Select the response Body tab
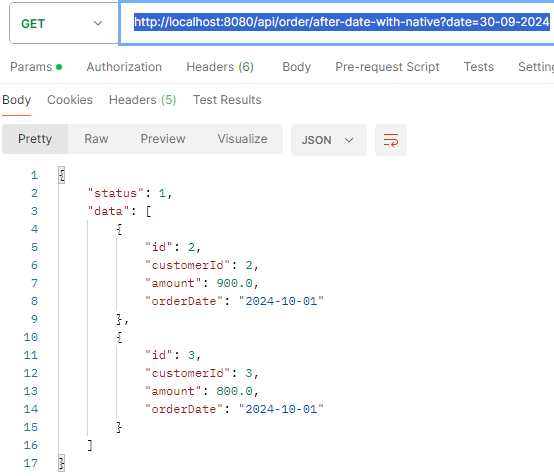Viewport: 554px width, 476px height. tap(17, 100)
